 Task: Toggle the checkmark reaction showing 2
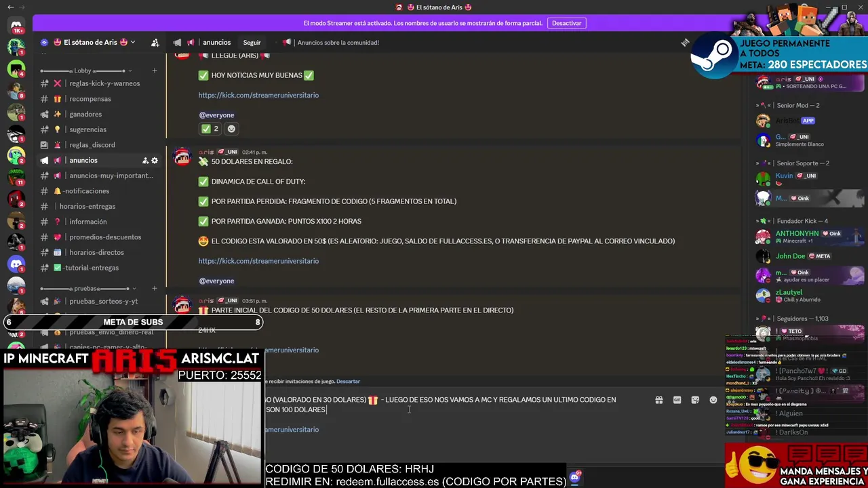point(210,129)
